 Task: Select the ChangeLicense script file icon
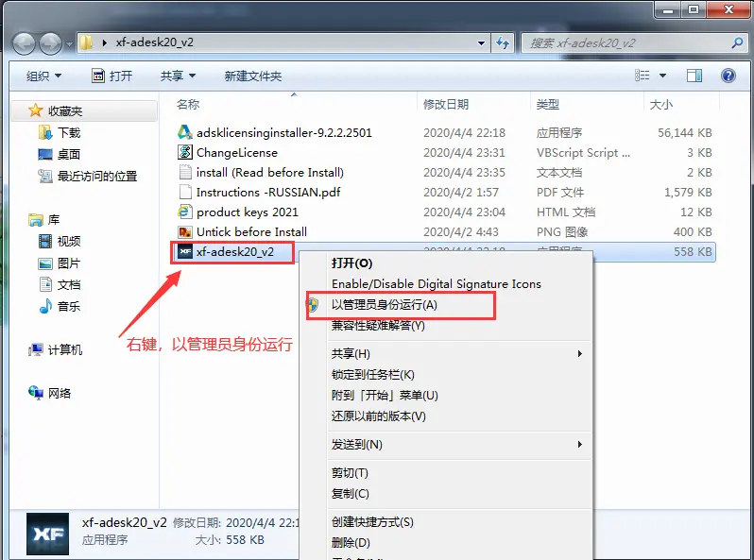pyautogui.click(x=185, y=152)
